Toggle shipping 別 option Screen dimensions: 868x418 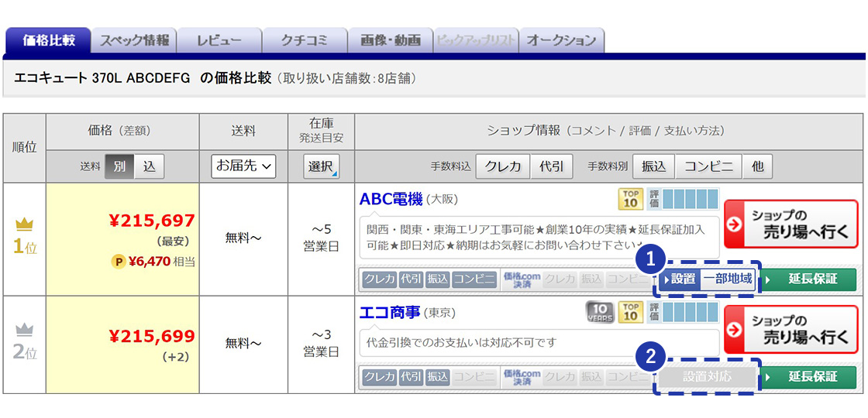119,166
